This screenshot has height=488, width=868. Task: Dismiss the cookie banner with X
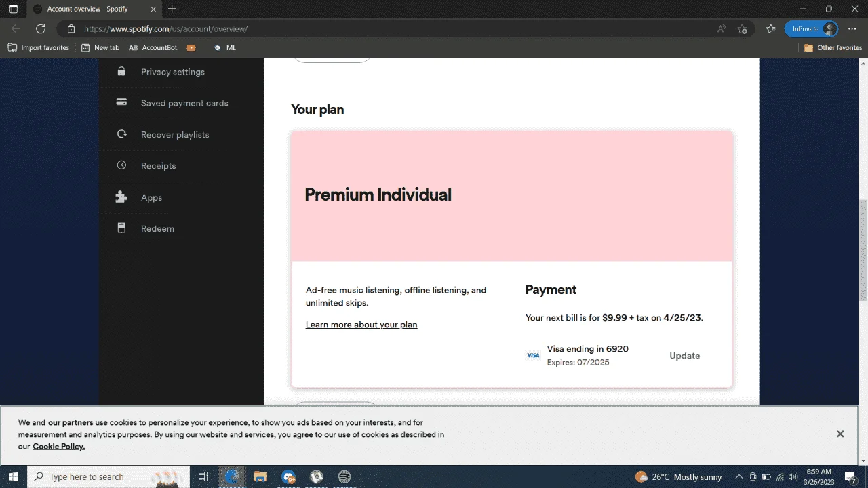840,434
